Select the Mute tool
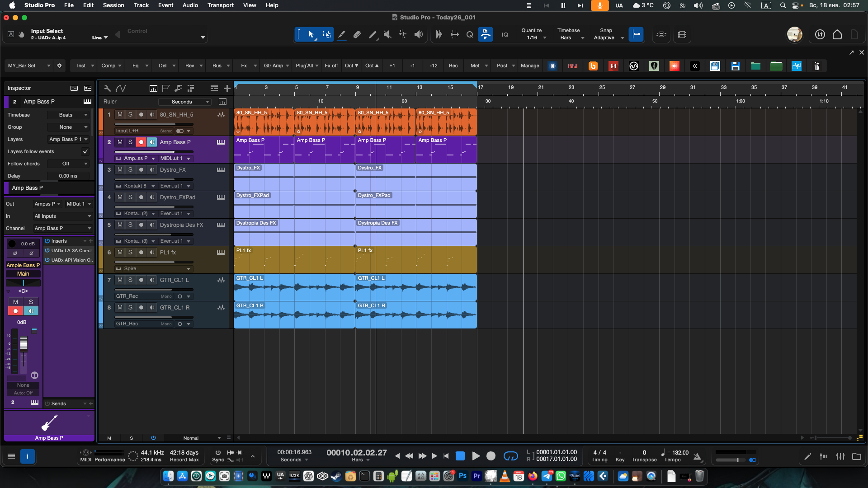The width and height of the screenshot is (868, 488). click(387, 35)
